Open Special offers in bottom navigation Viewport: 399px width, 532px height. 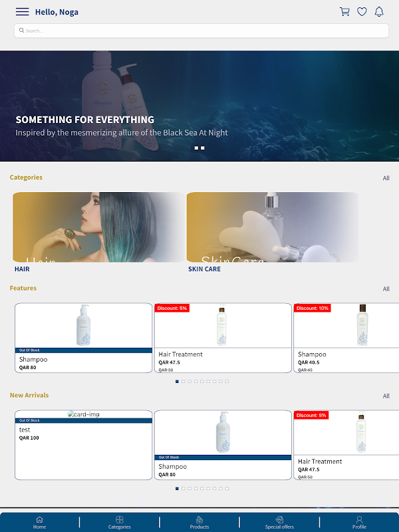click(279, 523)
